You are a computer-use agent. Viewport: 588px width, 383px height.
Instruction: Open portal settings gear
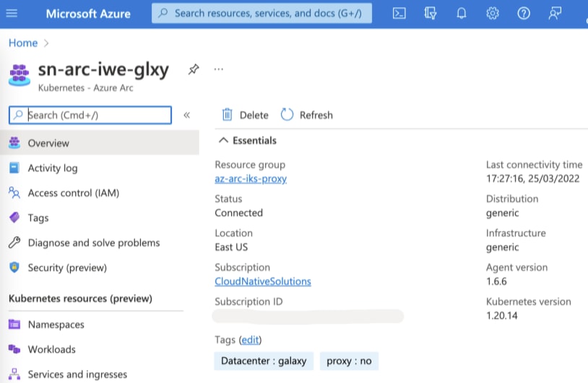pyautogui.click(x=493, y=14)
